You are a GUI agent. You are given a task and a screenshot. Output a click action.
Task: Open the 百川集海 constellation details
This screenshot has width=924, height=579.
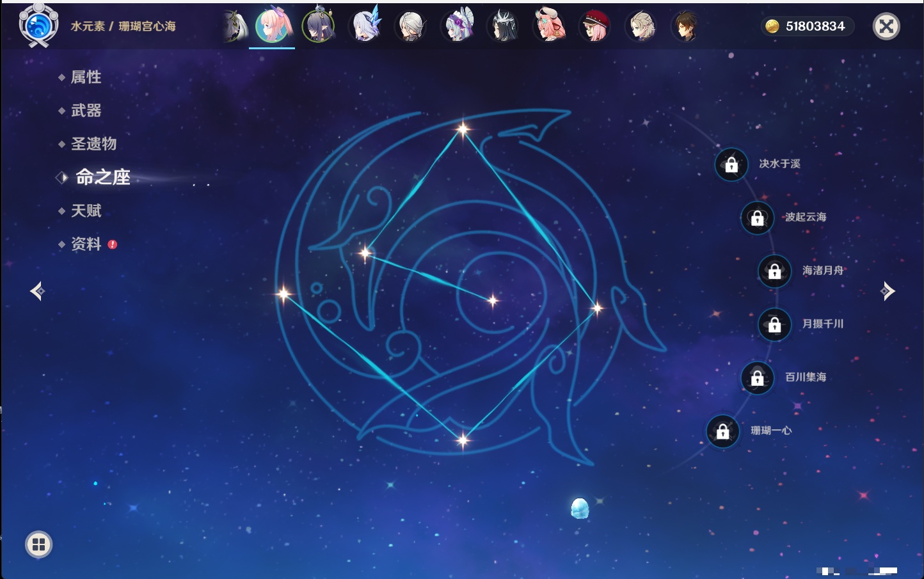[x=758, y=377]
